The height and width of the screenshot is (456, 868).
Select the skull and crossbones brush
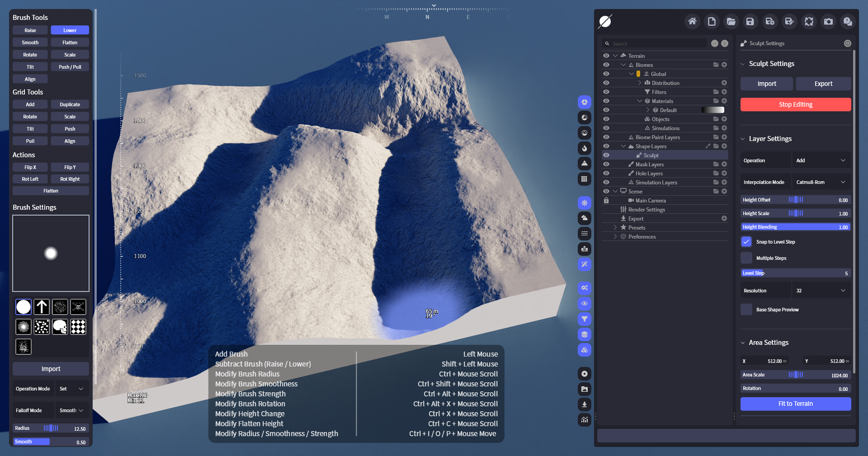78,307
